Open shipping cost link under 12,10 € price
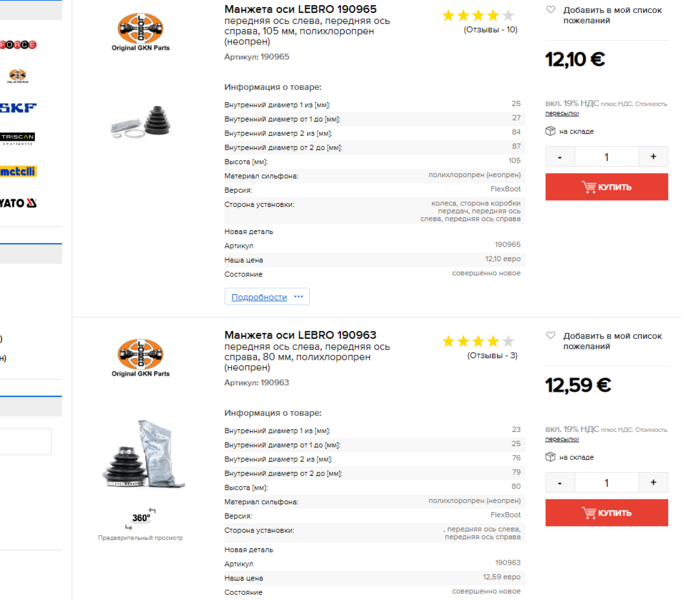Image resolution: width=696 pixels, height=600 pixels. [x=562, y=113]
